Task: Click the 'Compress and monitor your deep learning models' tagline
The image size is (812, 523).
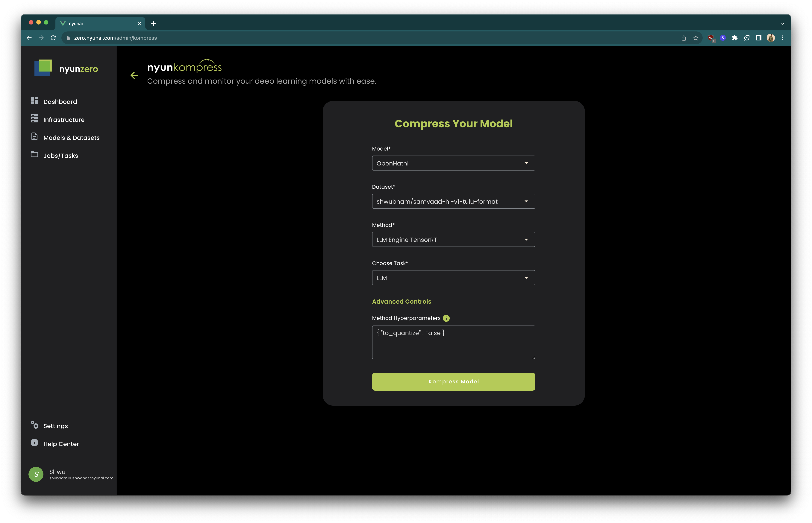Action: click(262, 81)
